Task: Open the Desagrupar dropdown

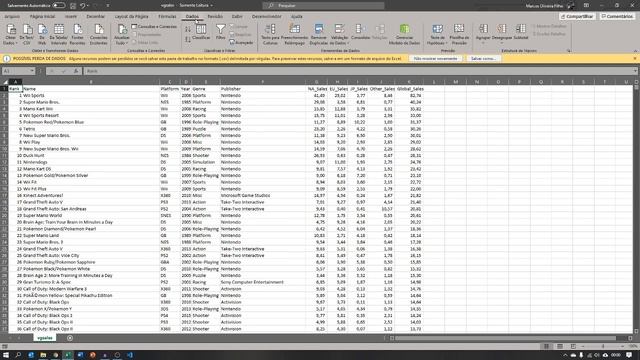Action: click(502, 35)
